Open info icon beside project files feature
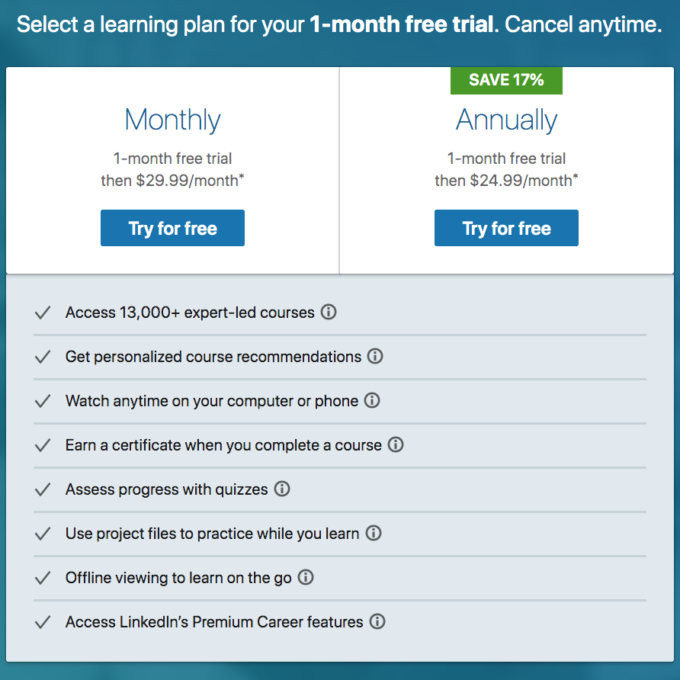This screenshot has height=680, width=680. (373, 533)
